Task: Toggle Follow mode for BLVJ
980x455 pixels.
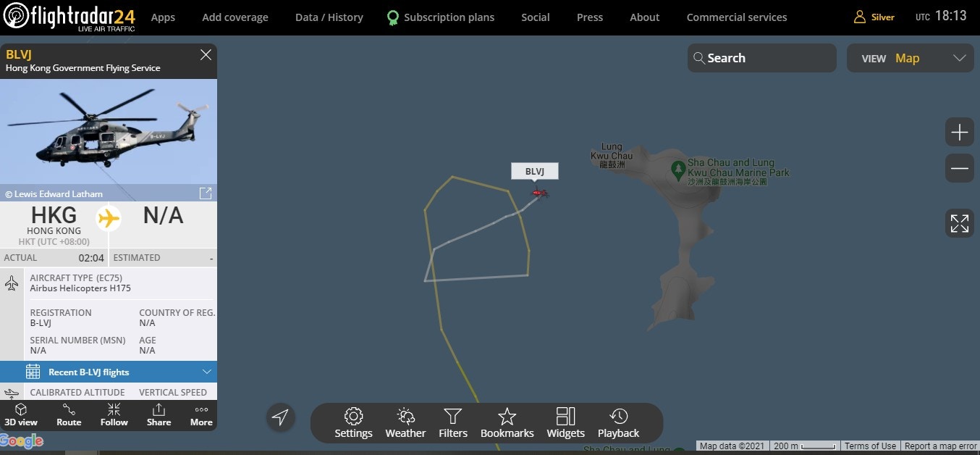Action: pyautogui.click(x=114, y=415)
